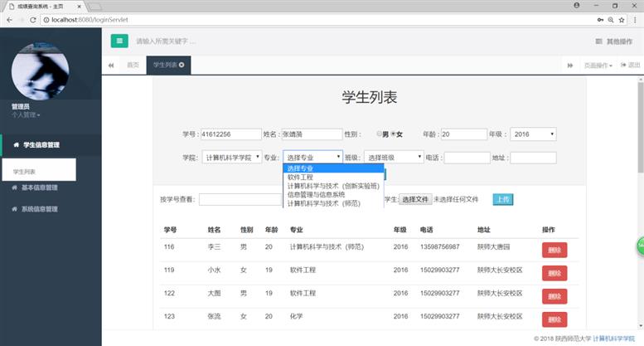Select the 女 gender radio button
Viewport: 644px width, 346px height.
point(394,134)
